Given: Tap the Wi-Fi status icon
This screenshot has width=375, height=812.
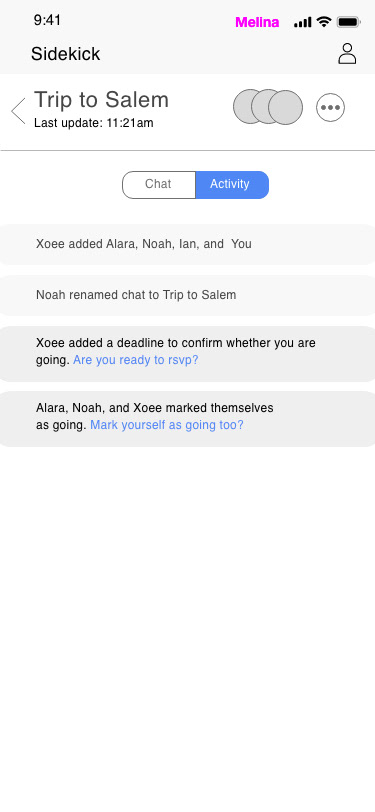Looking at the screenshot, I should click(324, 22).
